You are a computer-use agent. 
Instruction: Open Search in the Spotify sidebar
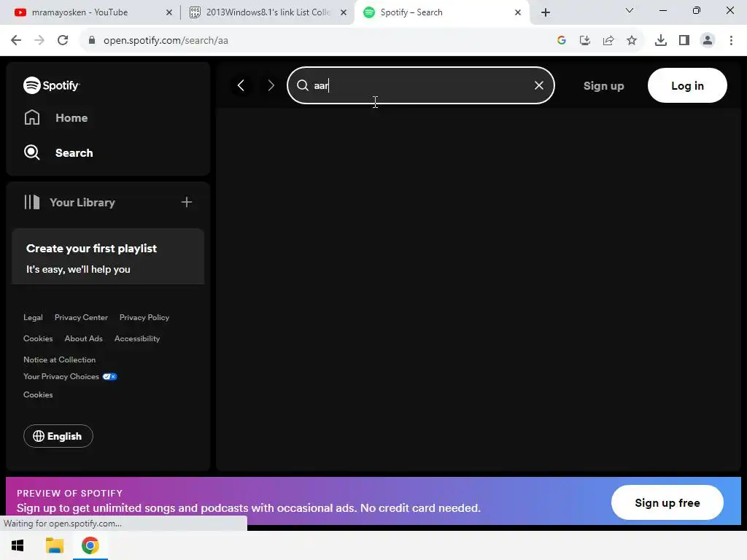coord(58,152)
